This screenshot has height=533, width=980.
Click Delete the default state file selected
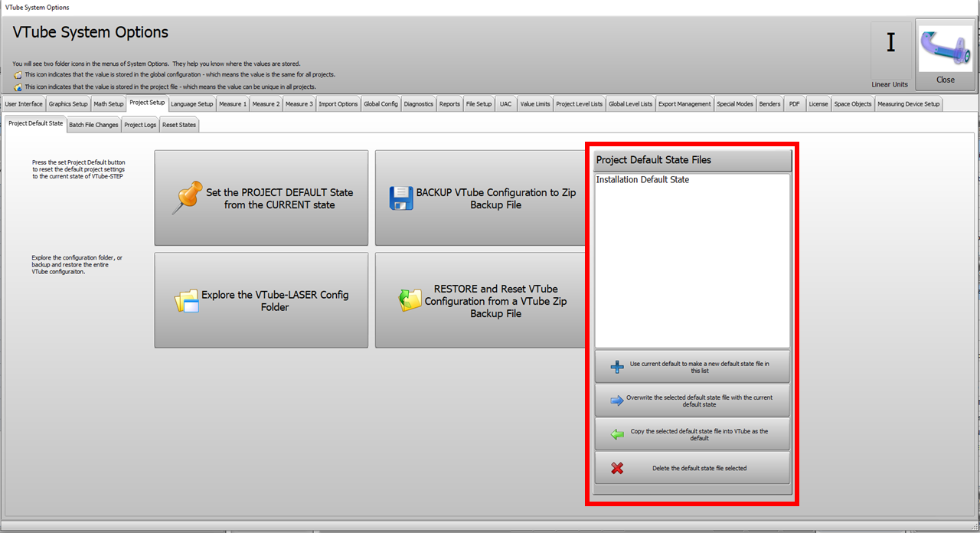coord(692,468)
